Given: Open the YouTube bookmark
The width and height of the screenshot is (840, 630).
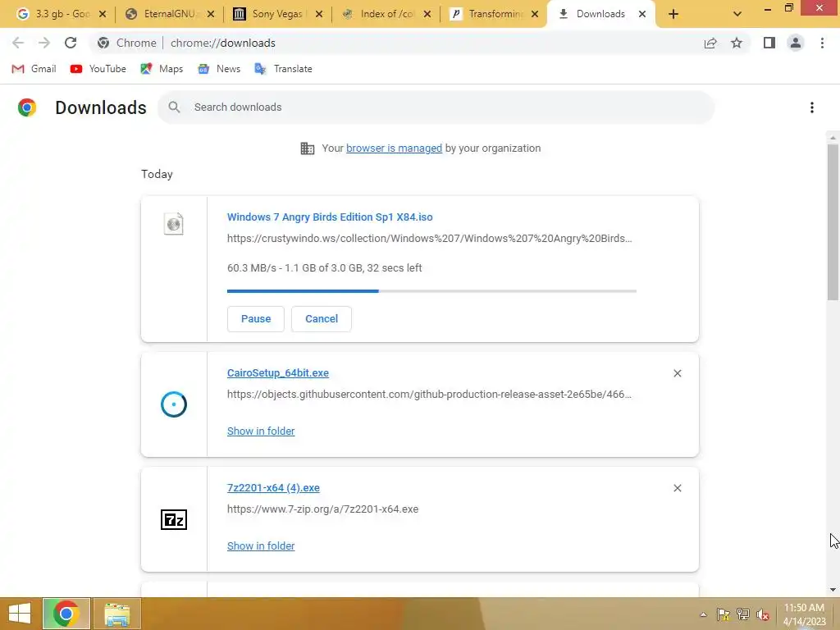Looking at the screenshot, I should [98, 69].
